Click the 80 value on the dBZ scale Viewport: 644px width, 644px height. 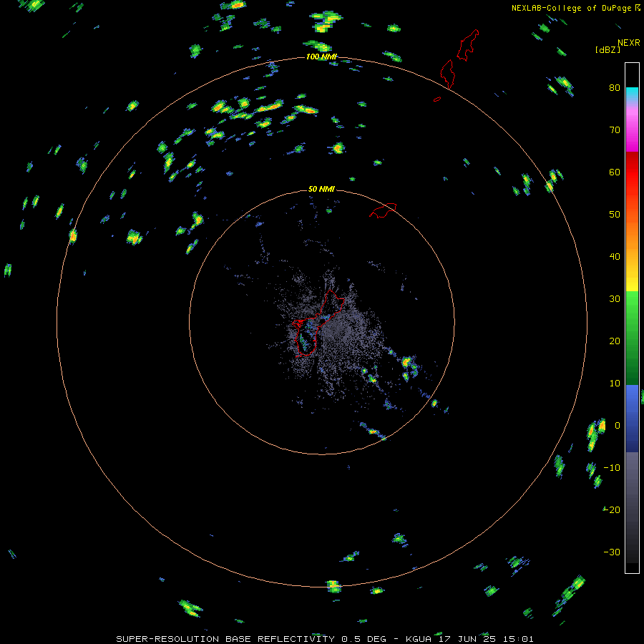(615, 88)
